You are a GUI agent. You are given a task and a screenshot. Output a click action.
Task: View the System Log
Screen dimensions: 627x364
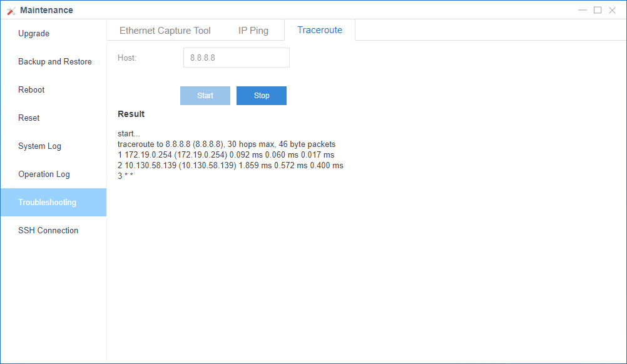[39, 146]
